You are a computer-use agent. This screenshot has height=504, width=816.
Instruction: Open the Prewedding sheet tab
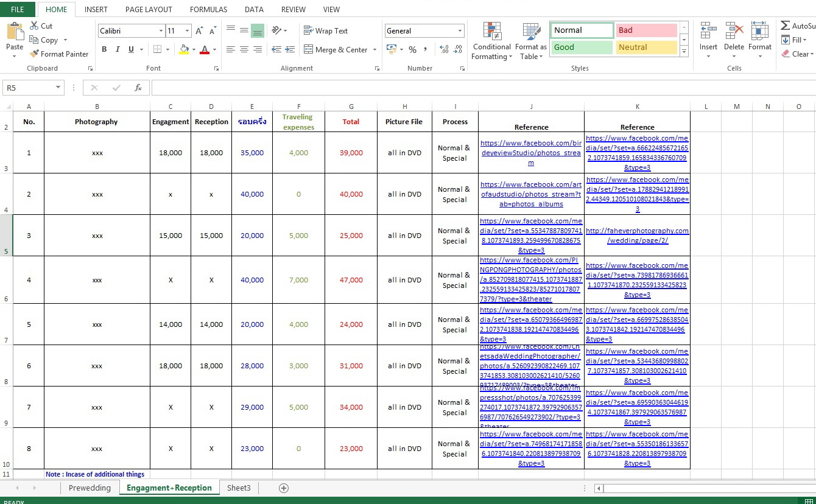tap(90, 488)
